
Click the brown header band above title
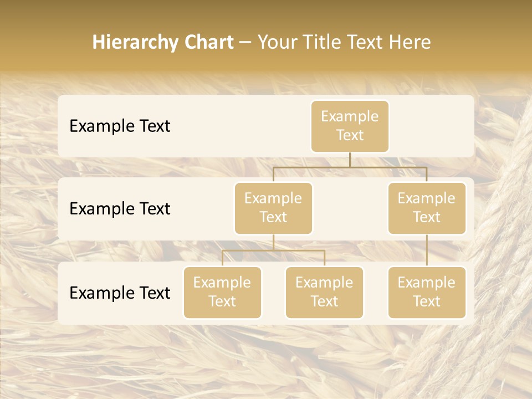tap(266, 12)
